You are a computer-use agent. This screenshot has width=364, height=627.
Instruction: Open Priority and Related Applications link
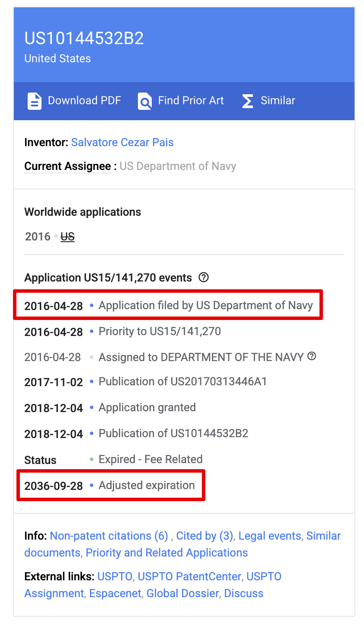167,553
